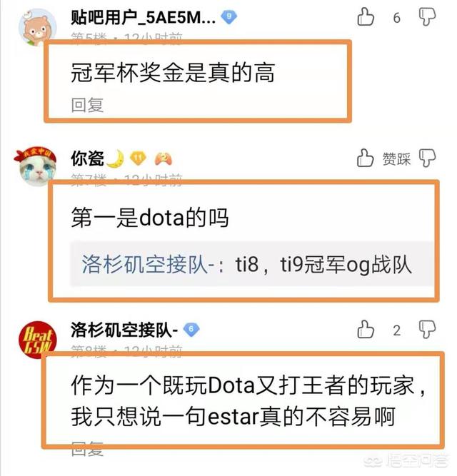The height and width of the screenshot is (476, 457).
Task: Click the blue level 9 diamond badge
Action: point(229,17)
